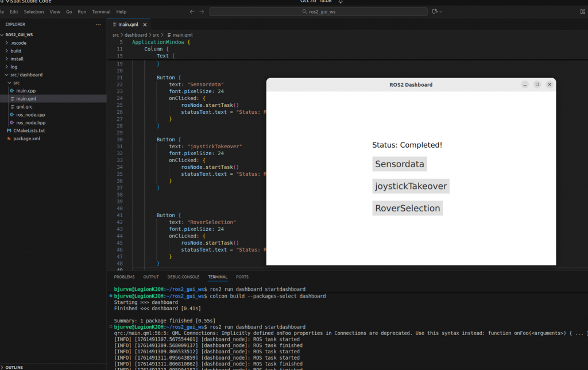Switch to the PROBLEMS panel tab
This screenshot has height=370, width=588.
tap(124, 277)
